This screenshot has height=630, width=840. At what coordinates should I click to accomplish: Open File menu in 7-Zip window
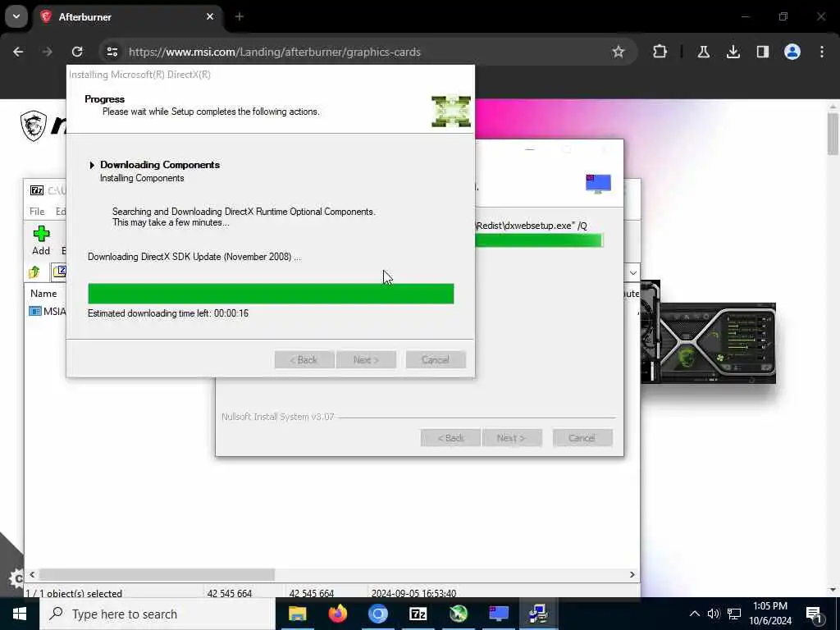pyautogui.click(x=37, y=212)
